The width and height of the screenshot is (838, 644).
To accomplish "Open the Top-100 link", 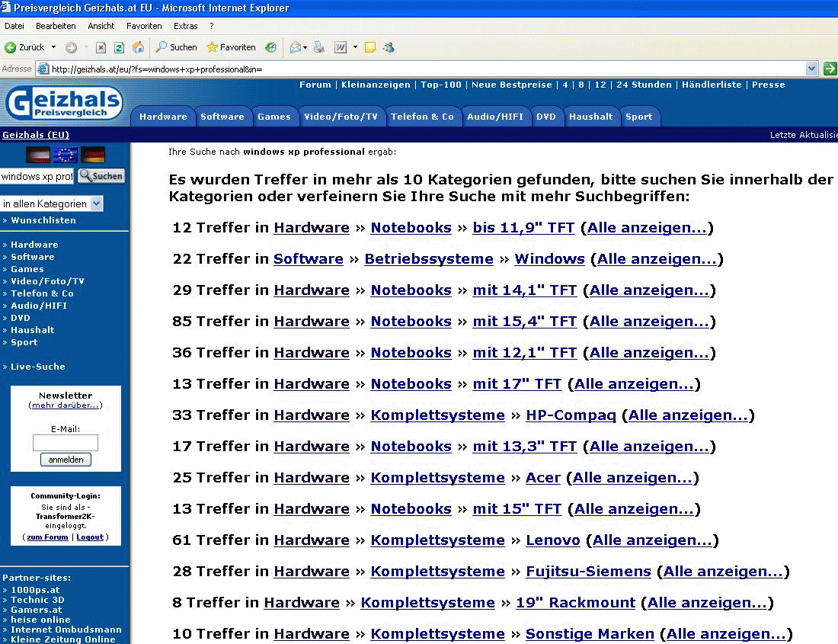I will (x=441, y=85).
